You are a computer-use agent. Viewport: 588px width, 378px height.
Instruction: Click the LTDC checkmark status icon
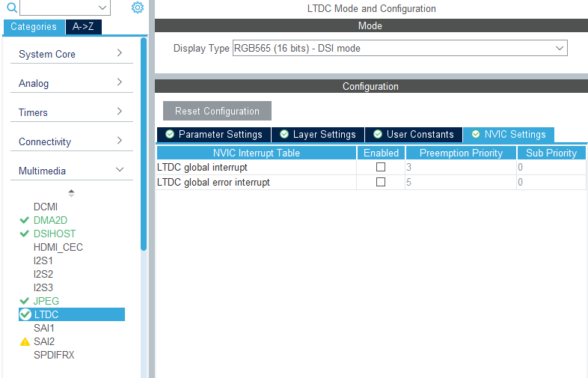(x=25, y=314)
